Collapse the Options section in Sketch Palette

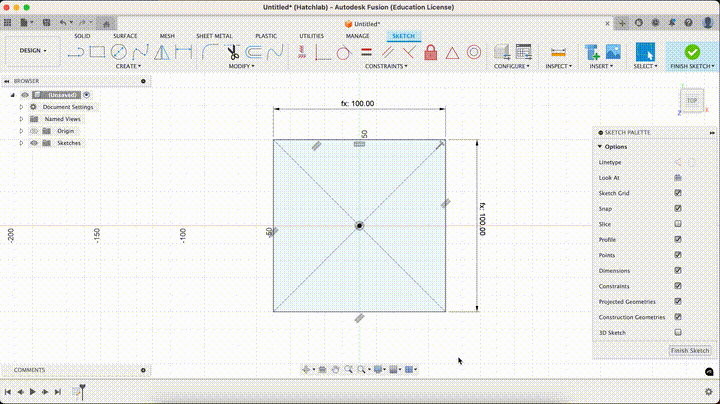point(600,147)
